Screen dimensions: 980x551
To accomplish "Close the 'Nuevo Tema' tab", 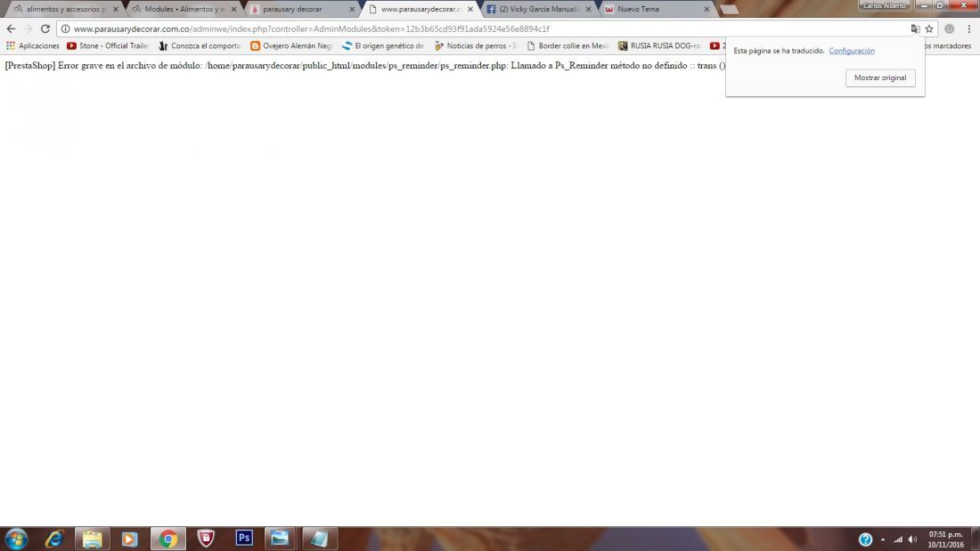I will coord(706,10).
